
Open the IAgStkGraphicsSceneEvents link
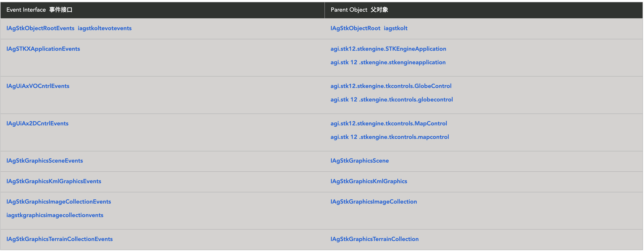(45, 161)
